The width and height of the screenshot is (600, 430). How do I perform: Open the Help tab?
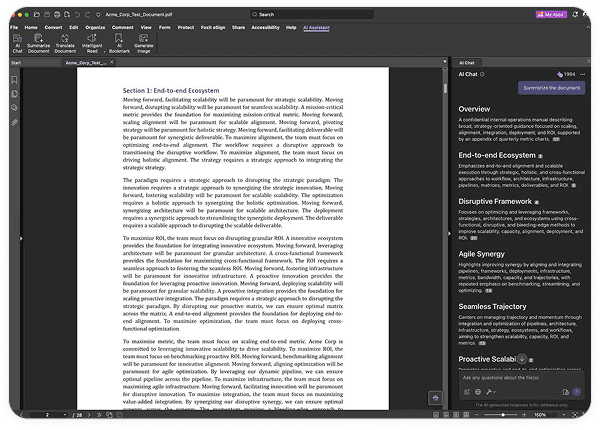(291, 28)
